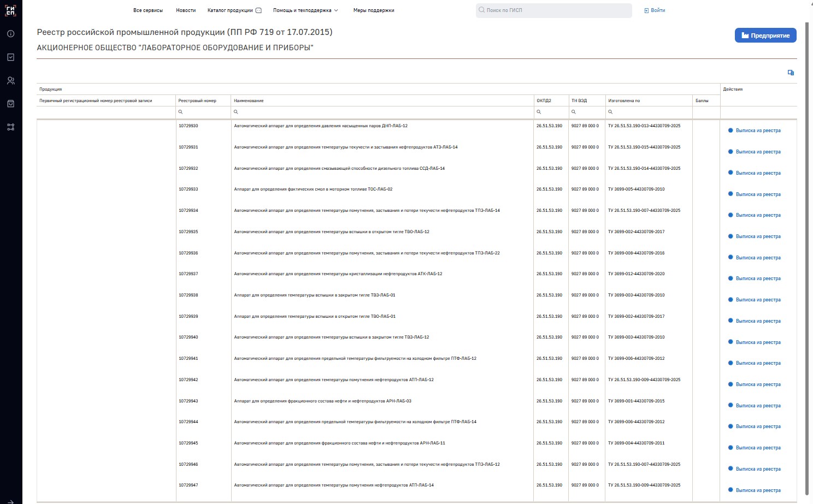Viewport: 813px width, 504px height.
Task: Go to the Новости menu item
Action: coord(186,10)
